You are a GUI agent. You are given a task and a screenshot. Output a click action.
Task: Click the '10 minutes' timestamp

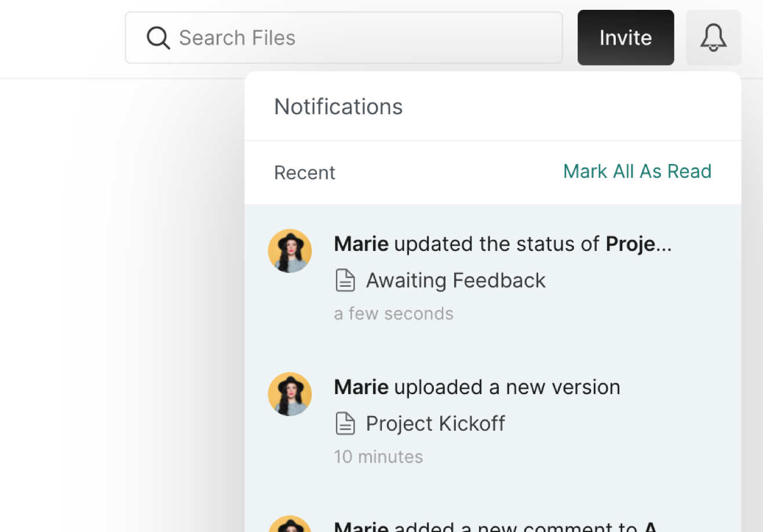click(378, 457)
